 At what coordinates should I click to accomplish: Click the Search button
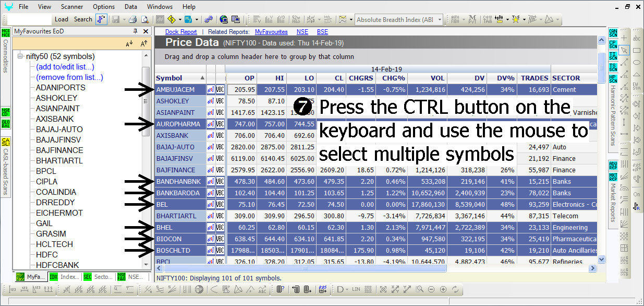click(x=83, y=19)
